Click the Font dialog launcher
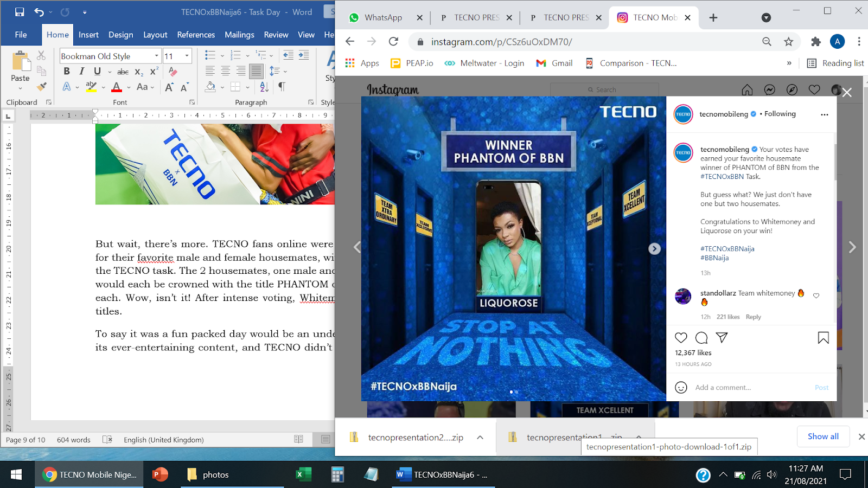The height and width of the screenshot is (488, 868). [x=192, y=102]
